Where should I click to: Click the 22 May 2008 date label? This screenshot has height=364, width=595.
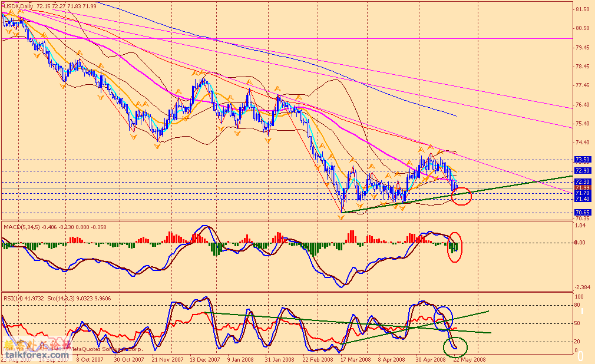470,359
